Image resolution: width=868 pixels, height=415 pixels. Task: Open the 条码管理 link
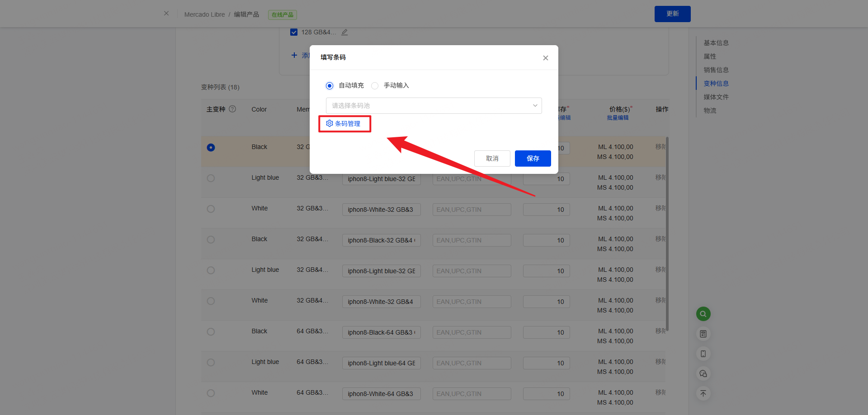344,124
